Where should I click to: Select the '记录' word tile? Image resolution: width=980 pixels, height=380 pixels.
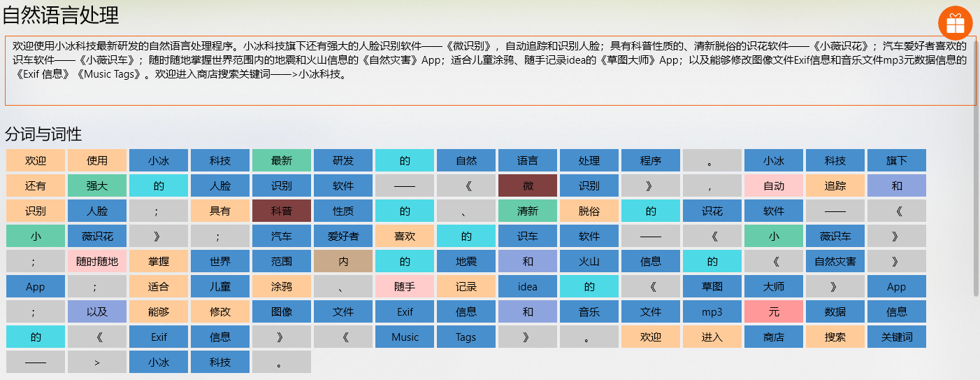(x=466, y=286)
